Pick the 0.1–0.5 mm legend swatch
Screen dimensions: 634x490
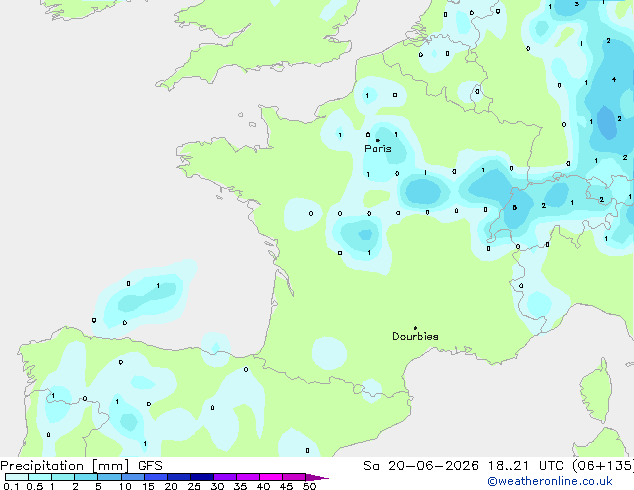click(x=17, y=477)
